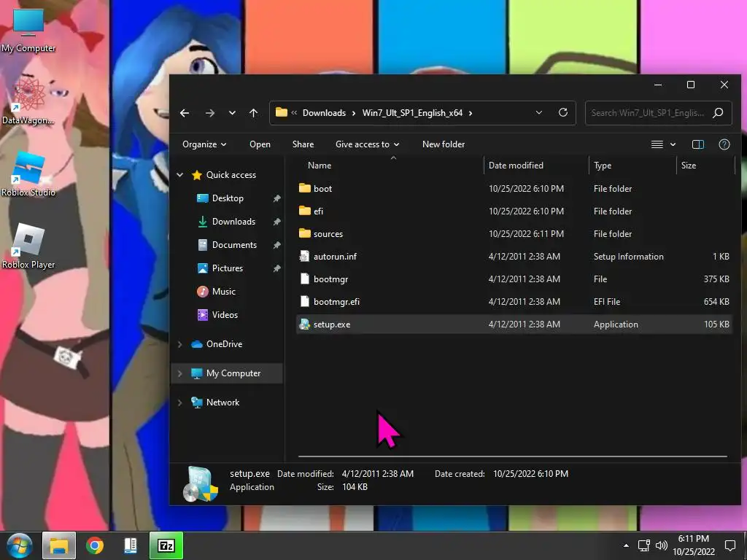The height and width of the screenshot is (560, 747).
Task: Open address bar history dropdown
Action: [x=539, y=113]
